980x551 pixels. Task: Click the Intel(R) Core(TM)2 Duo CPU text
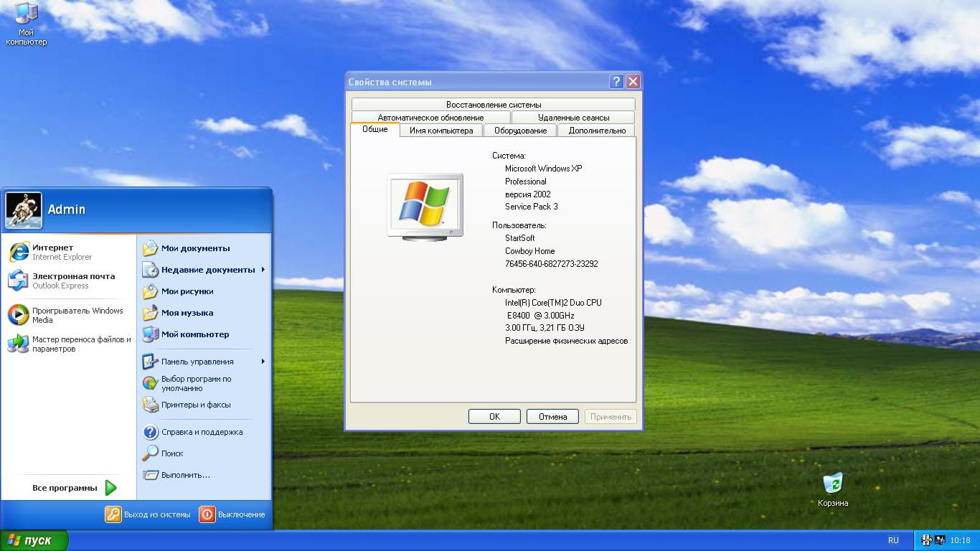553,303
